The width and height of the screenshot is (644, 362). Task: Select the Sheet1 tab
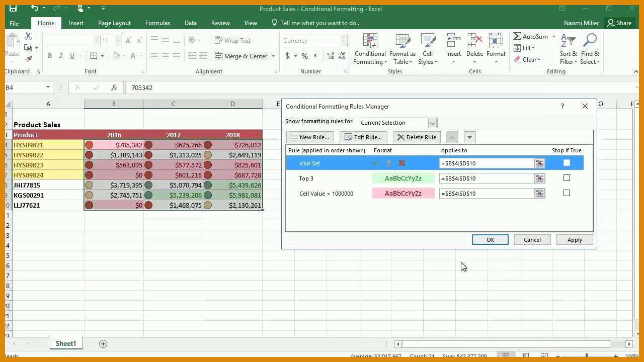[x=66, y=343]
